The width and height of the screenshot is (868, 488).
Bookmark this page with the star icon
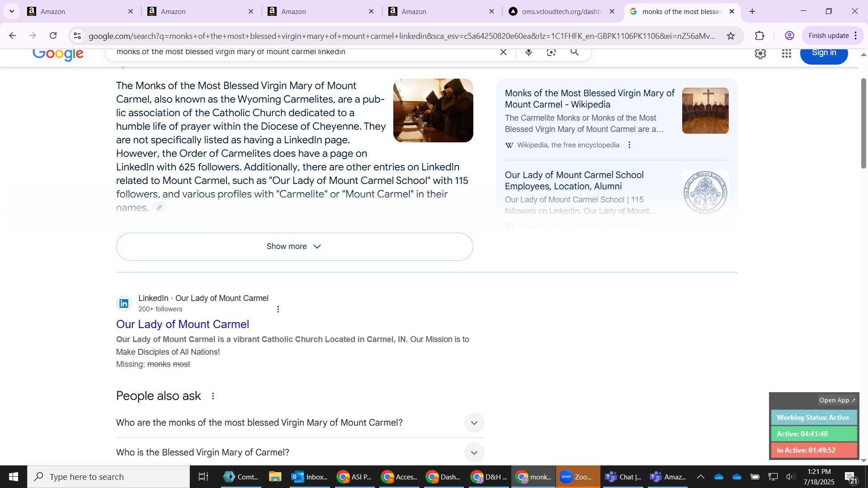pos(731,36)
